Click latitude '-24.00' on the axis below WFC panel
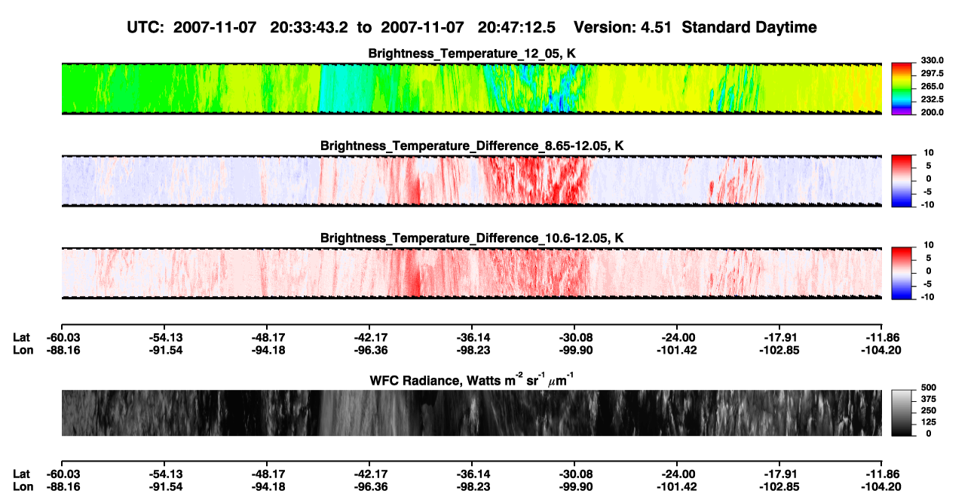The height and width of the screenshot is (503, 980). [677, 474]
